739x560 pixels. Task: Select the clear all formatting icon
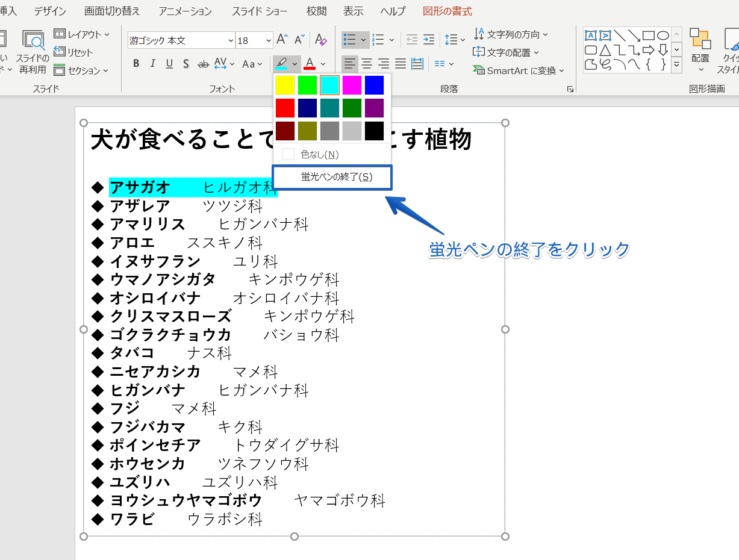[x=321, y=40]
